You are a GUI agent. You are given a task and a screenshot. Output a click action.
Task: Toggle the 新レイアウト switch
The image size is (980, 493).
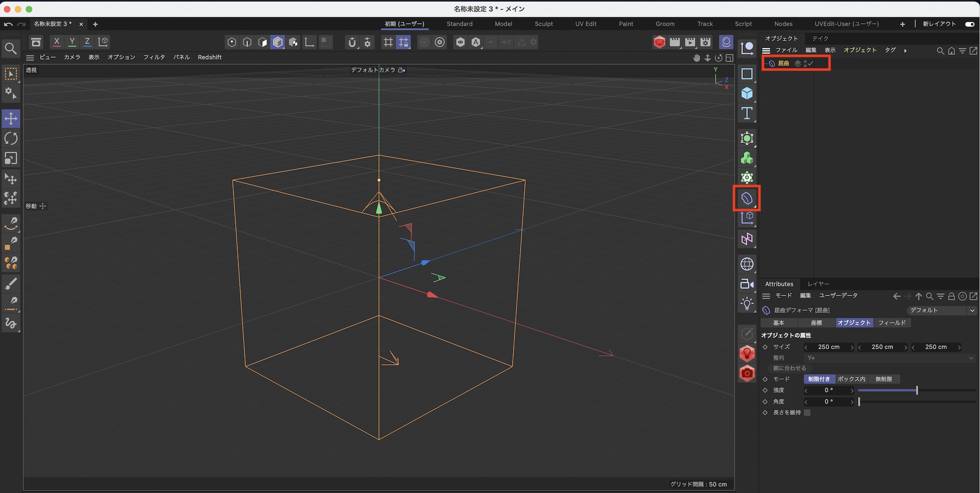tap(969, 24)
